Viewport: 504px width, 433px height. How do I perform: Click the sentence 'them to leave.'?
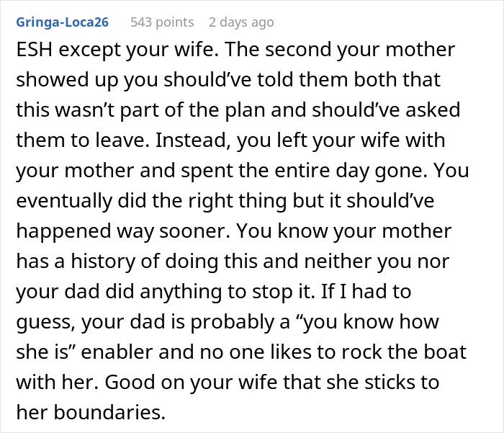coord(83,140)
